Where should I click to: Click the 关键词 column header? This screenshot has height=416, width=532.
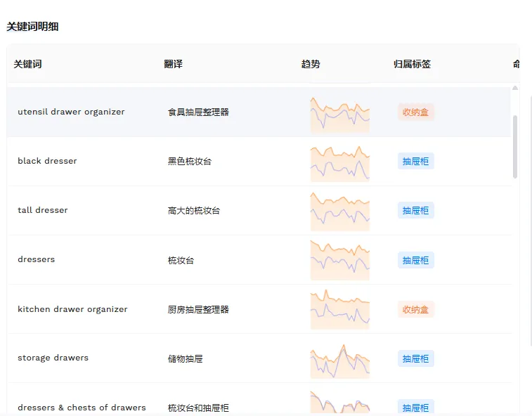tap(27, 64)
